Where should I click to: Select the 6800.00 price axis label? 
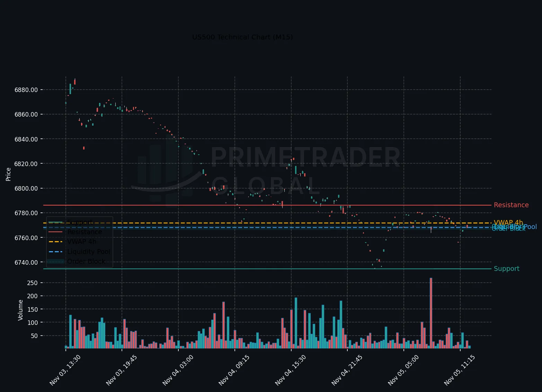point(26,189)
